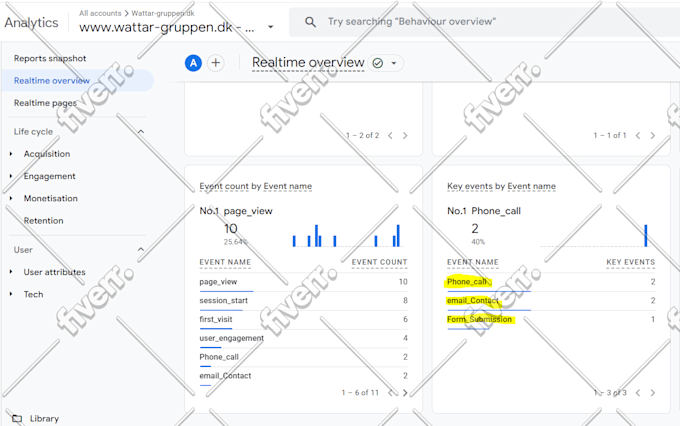Viewport: 680px width, 426px height.
Task: Select Phone_call in Event count table
Action: (x=304, y=357)
